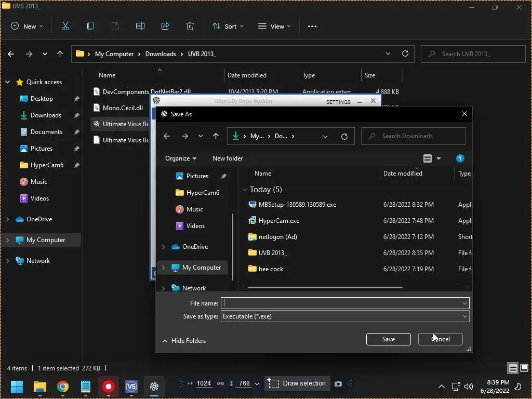Image resolution: width=532 pixels, height=399 pixels.
Task: Select Mono.Cecil.dll in Explorer window
Action: (123, 108)
